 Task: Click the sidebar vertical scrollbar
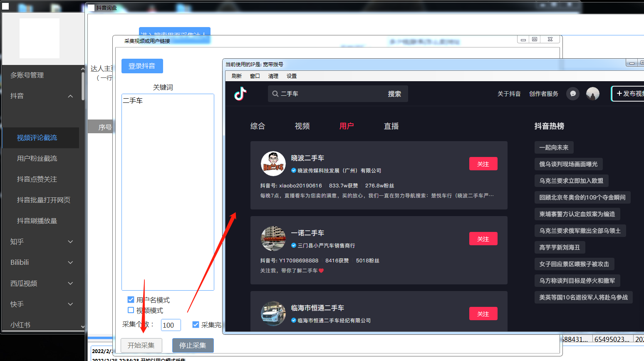(x=83, y=86)
